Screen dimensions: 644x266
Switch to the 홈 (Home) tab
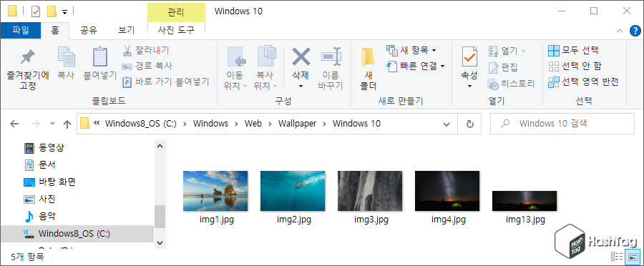coord(55,30)
